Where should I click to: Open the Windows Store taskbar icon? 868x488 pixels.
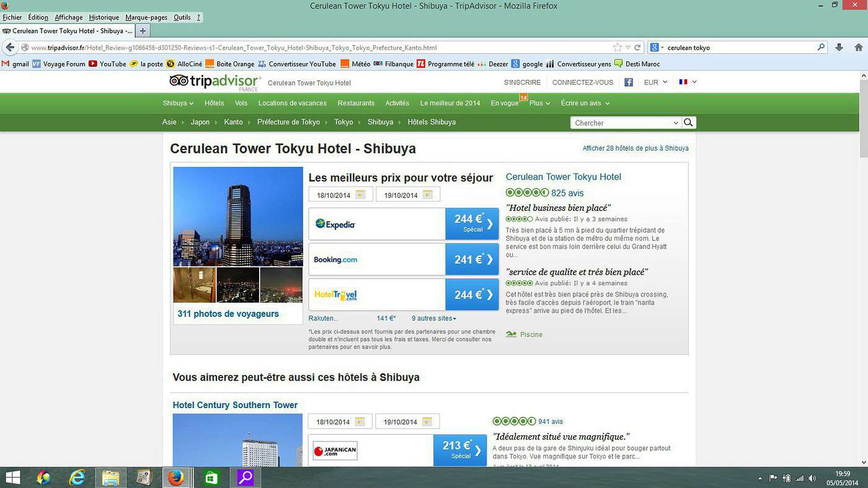point(210,477)
